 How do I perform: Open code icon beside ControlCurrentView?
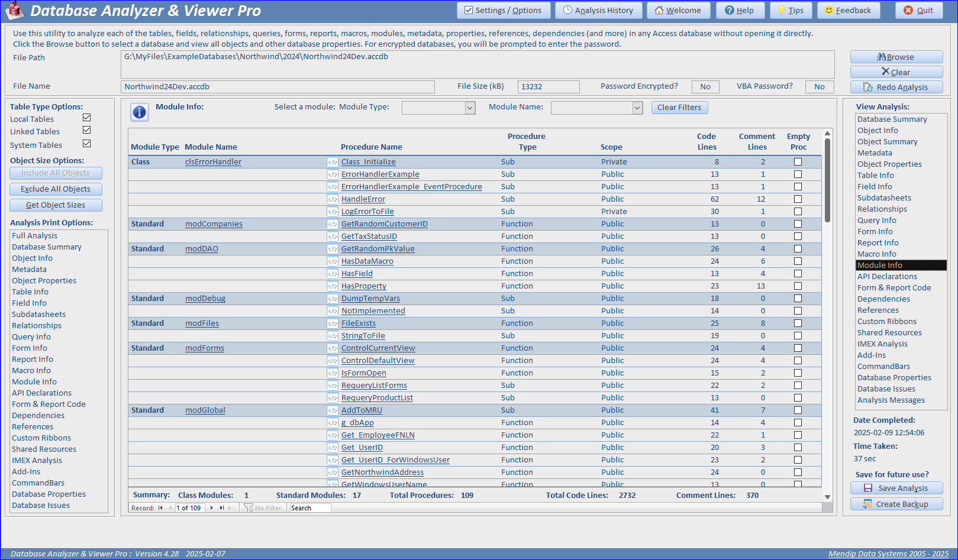click(x=333, y=348)
